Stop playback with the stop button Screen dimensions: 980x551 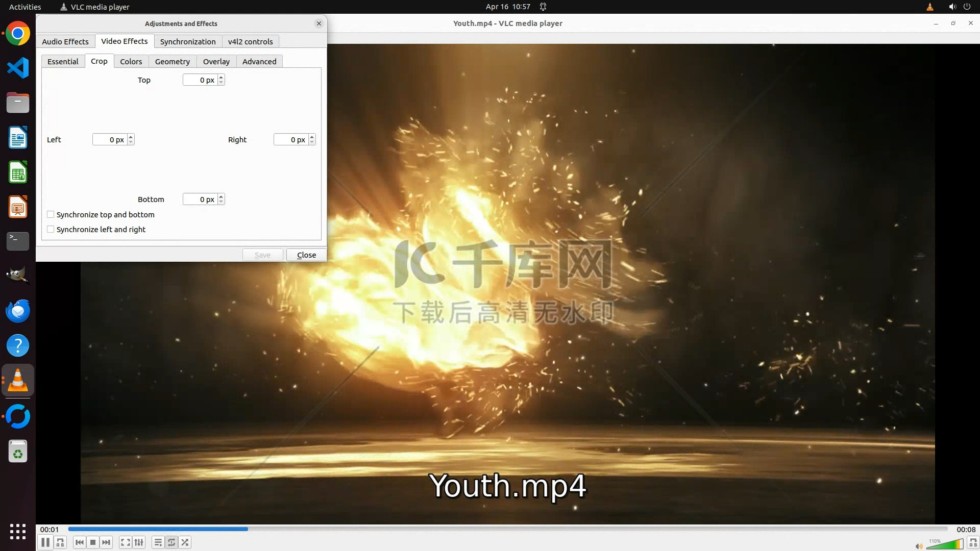click(93, 542)
